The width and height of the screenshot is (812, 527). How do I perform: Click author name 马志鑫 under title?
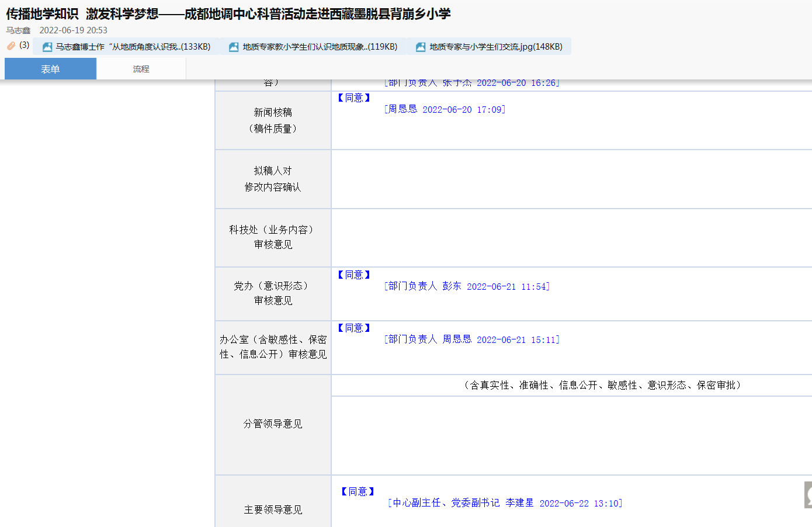(x=18, y=30)
